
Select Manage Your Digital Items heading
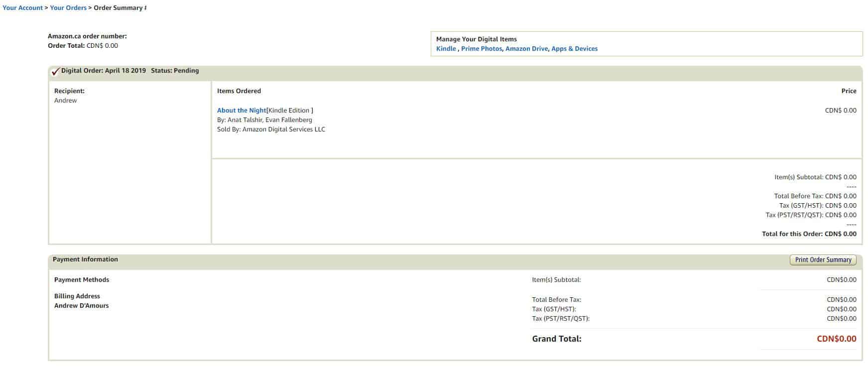477,39
